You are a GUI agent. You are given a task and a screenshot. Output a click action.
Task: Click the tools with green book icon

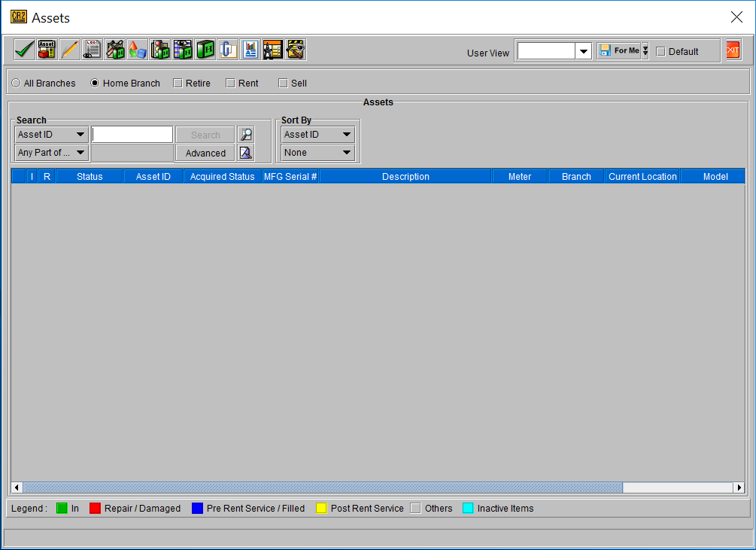115,50
